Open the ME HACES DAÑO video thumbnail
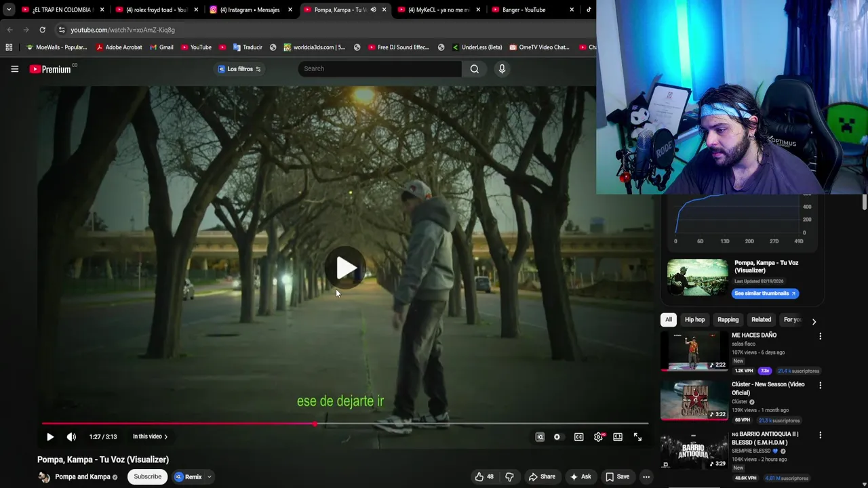868x488 pixels. point(694,351)
